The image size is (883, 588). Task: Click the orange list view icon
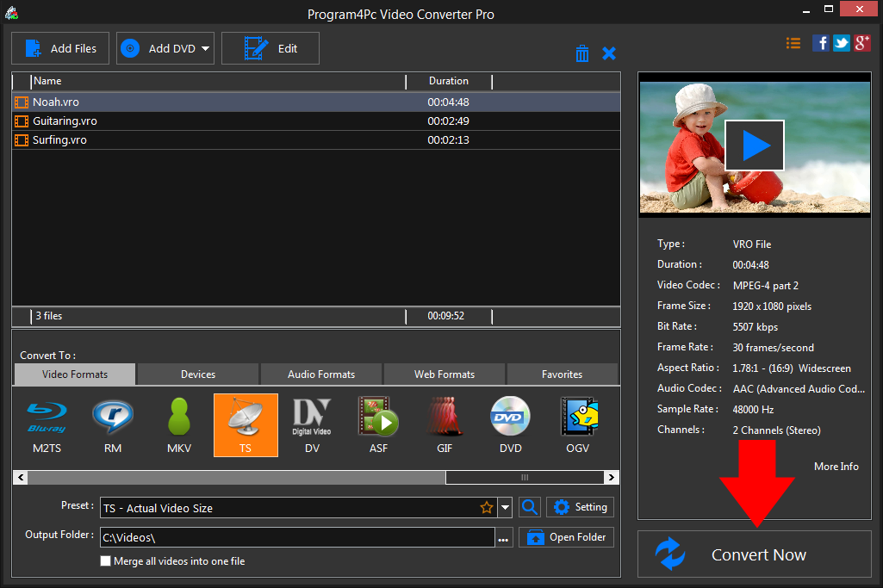pos(793,43)
